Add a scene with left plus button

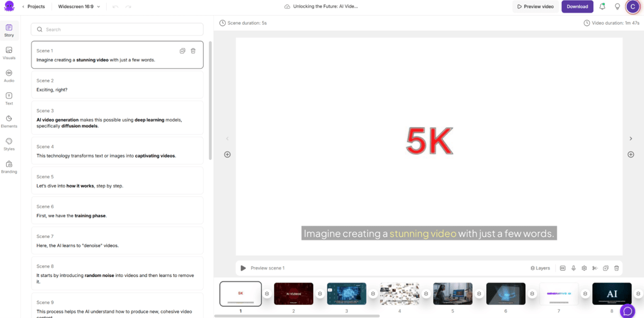[227, 154]
